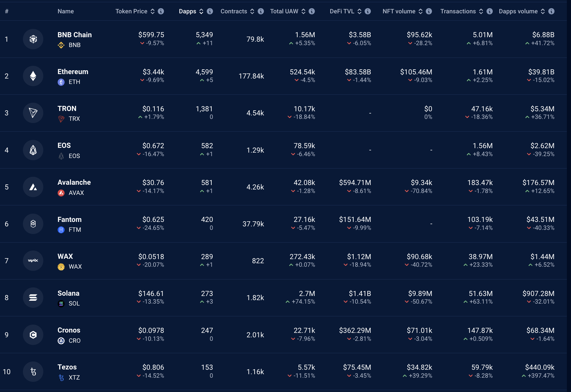Screen dimensions: 571x392
Task: Open the Fantom chain name link
Action: pyautogui.click(x=69, y=219)
